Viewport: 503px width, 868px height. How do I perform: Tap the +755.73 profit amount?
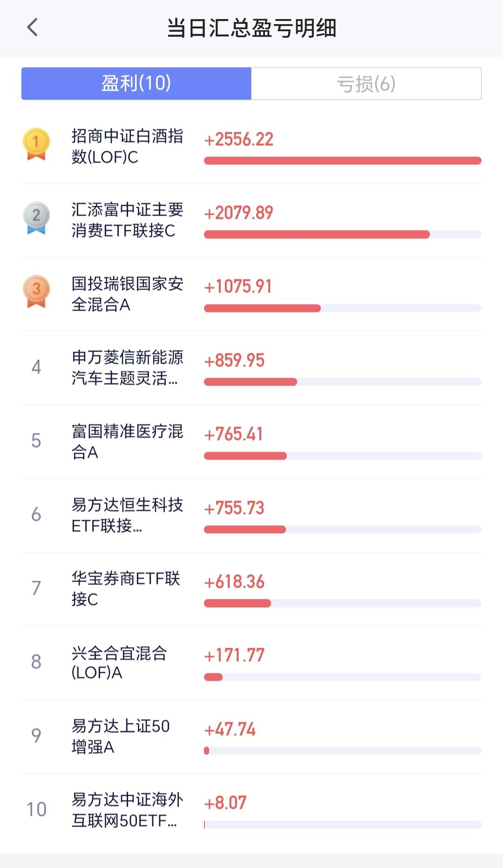point(234,508)
